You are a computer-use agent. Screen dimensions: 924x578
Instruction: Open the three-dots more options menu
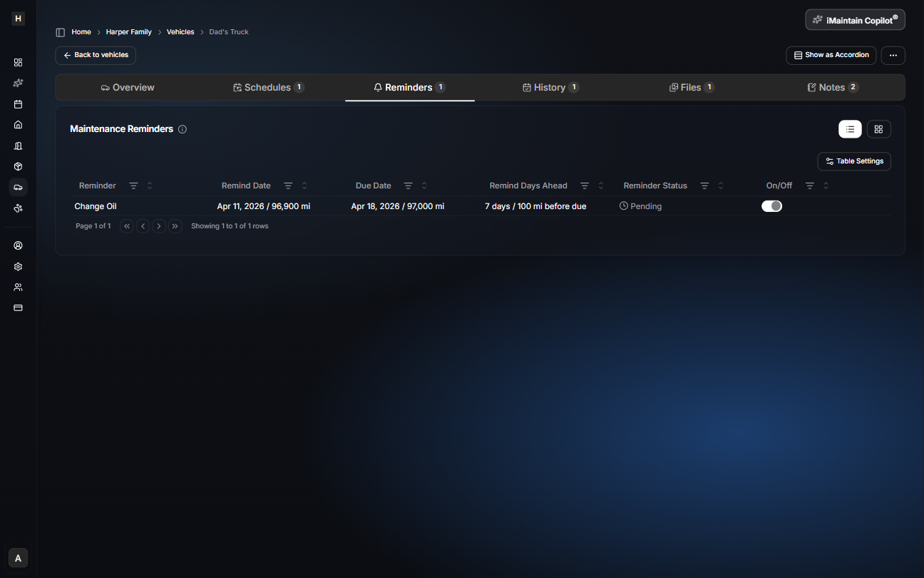click(893, 56)
